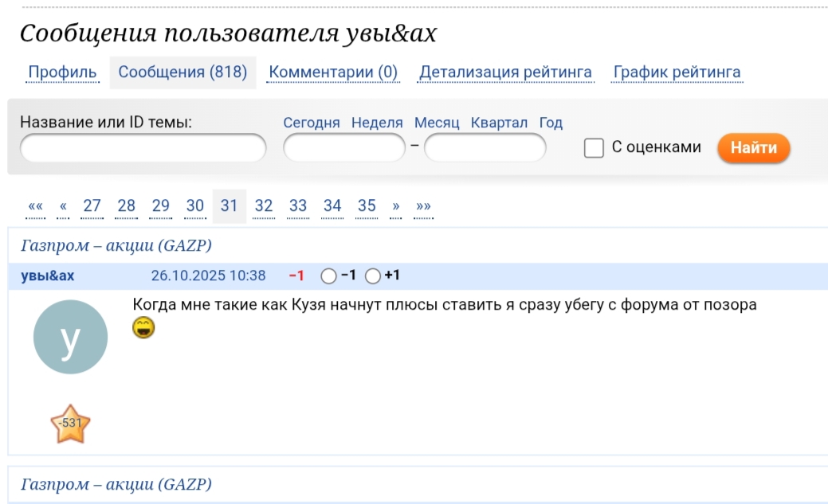
Task: Open page 35 of messages
Action: pyautogui.click(x=367, y=206)
